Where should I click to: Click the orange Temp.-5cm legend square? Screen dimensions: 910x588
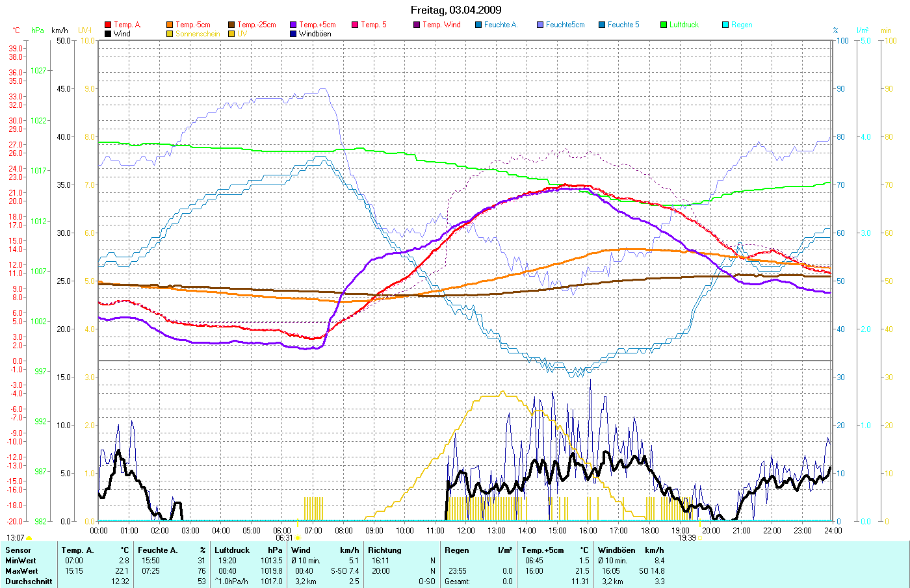click(170, 25)
